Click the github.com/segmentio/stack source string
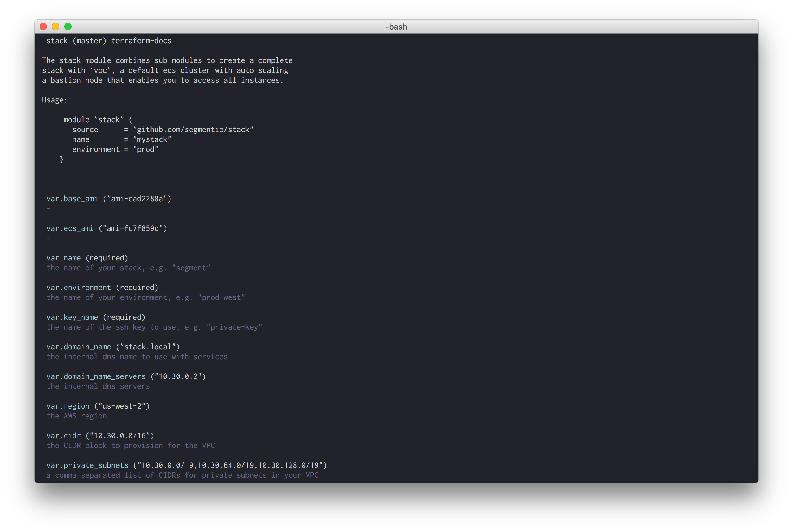 [193, 130]
